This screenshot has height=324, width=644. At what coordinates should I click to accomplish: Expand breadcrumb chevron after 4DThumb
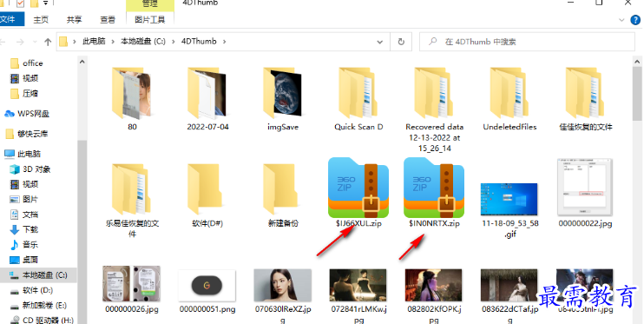[224, 42]
